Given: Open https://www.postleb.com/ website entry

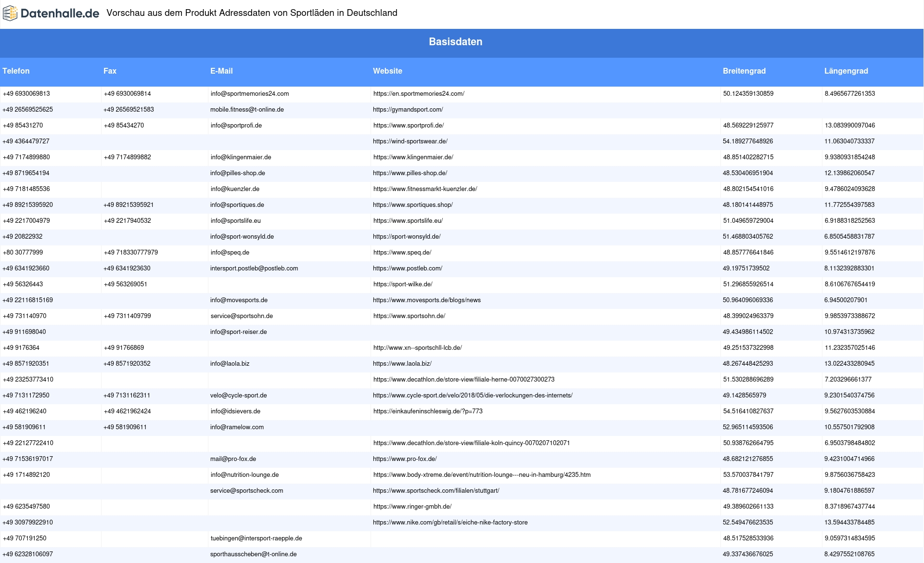Looking at the screenshot, I should pos(408,269).
